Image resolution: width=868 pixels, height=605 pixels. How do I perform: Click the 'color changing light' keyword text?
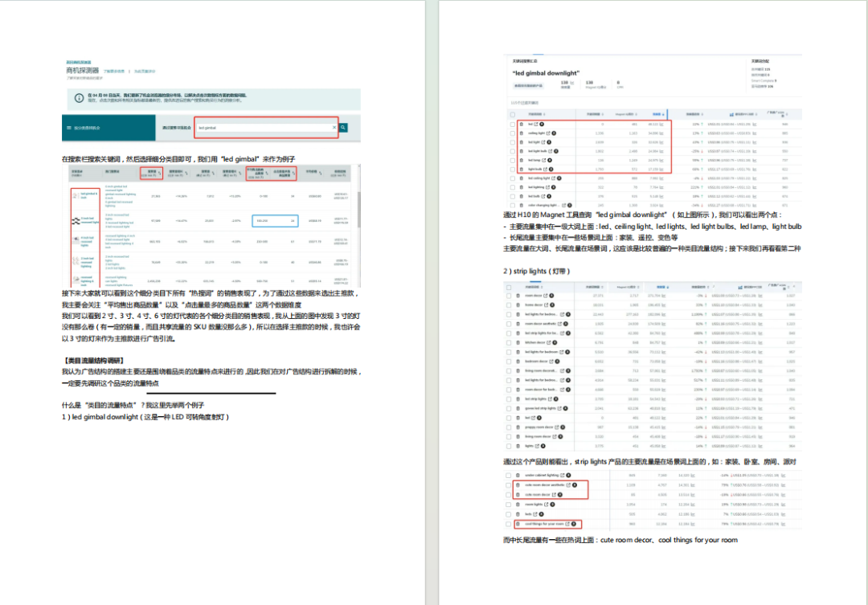[x=543, y=205]
